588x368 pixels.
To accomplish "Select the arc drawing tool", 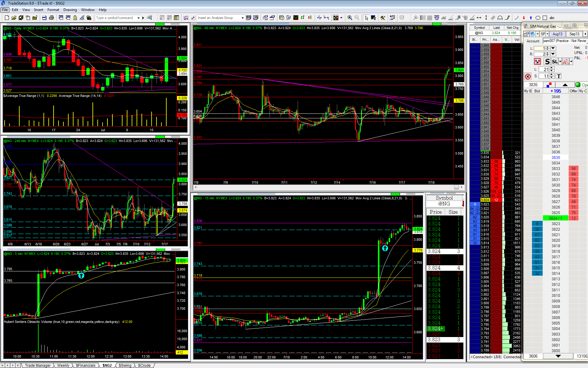I will [516, 18].
